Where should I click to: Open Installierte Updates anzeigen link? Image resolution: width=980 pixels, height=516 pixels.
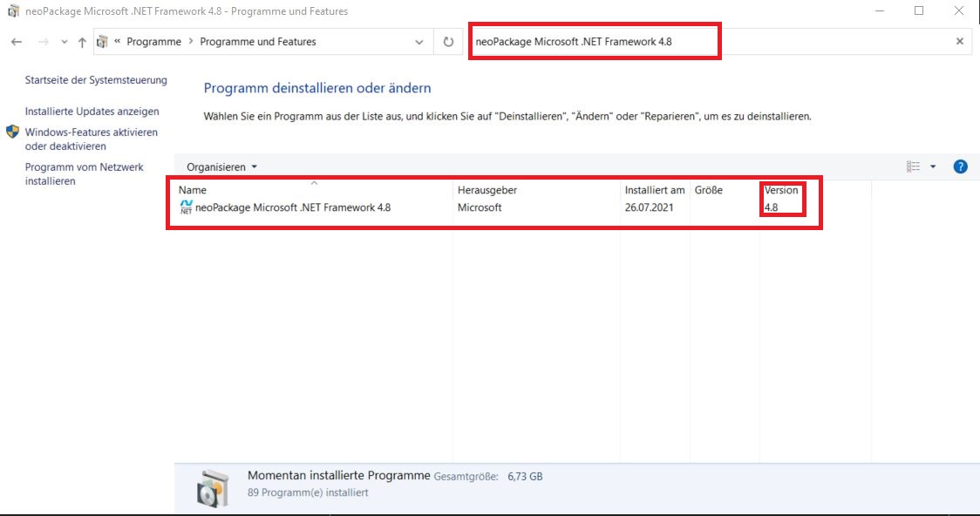(x=92, y=112)
